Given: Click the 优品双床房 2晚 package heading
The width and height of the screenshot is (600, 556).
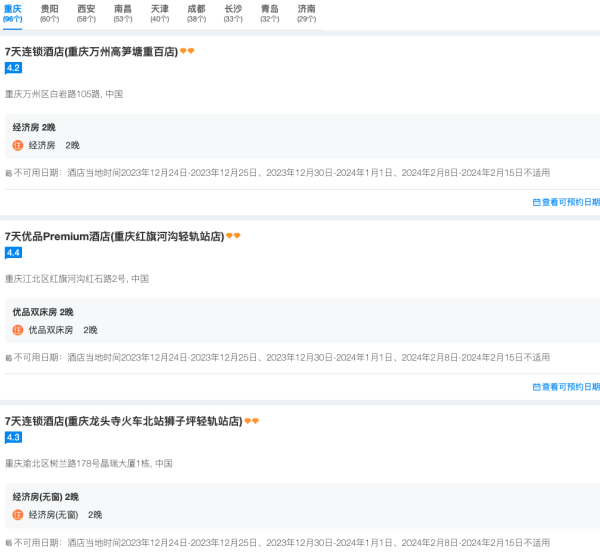Looking at the screenshot, I should coord(43,312).
